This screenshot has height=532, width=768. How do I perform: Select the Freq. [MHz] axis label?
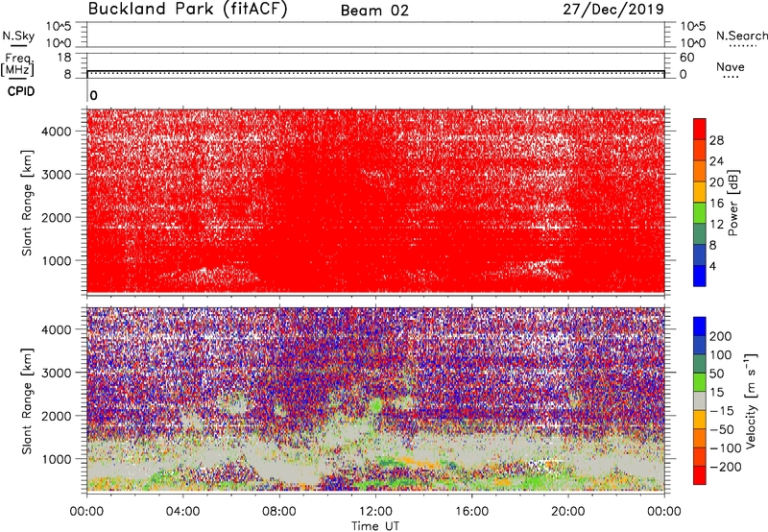(x=17, y=64)
